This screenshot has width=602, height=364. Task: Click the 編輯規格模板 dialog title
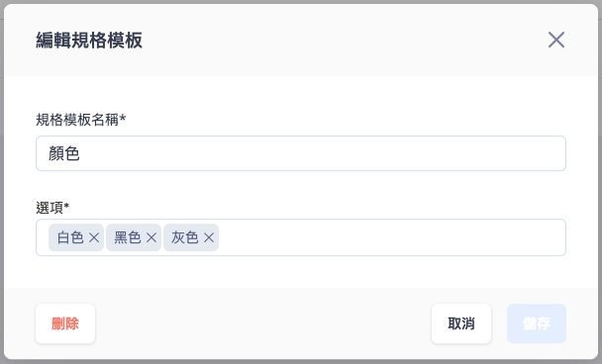pos(89,40)
